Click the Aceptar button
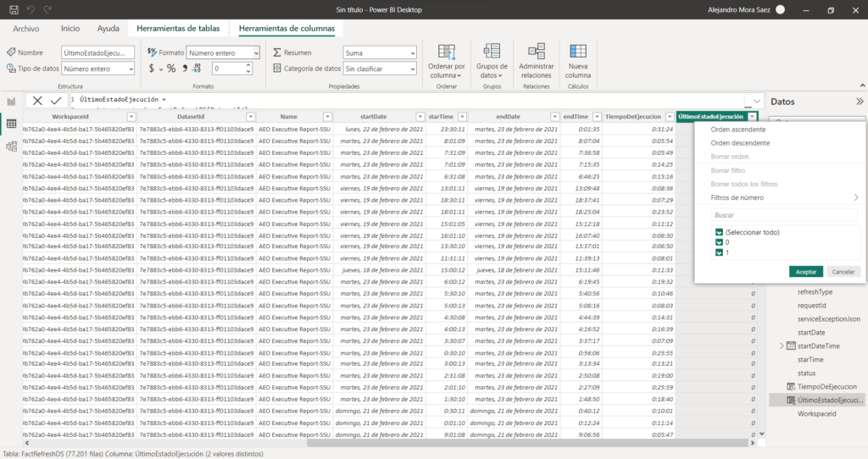The image size is (868, 459). point(805,272)
